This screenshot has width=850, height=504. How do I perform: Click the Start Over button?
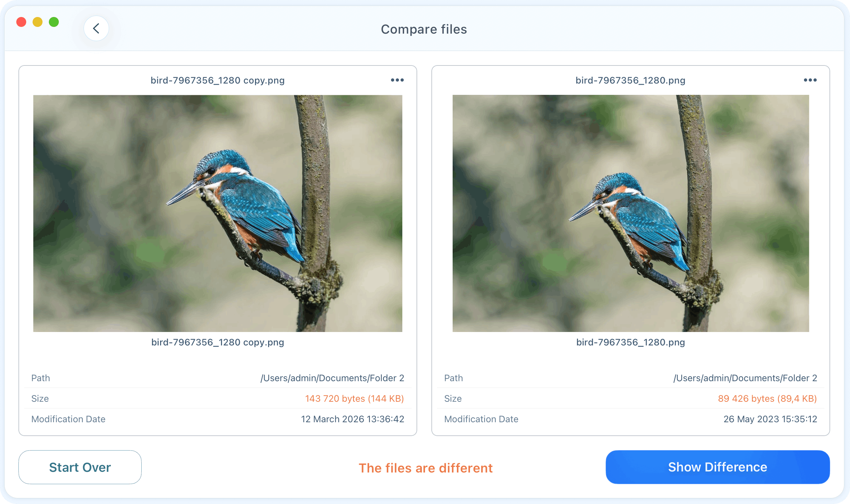[x=80, y=467]
